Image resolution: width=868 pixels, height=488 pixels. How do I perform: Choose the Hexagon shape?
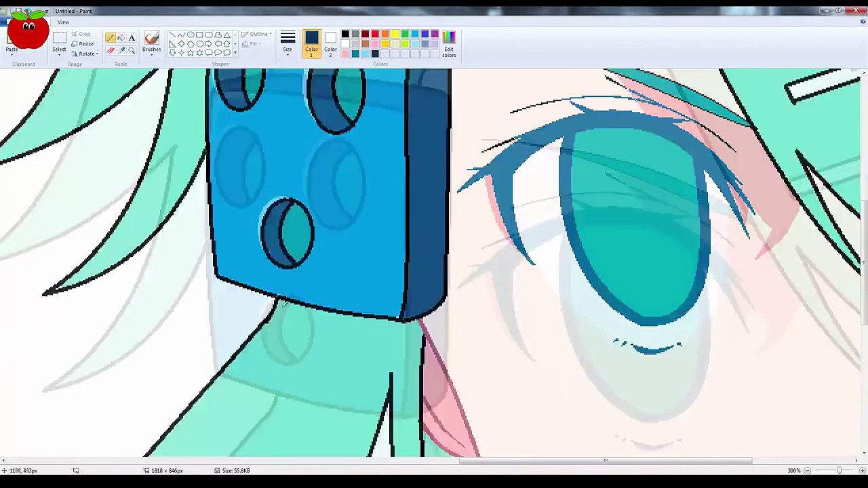[x=199, y=44]
